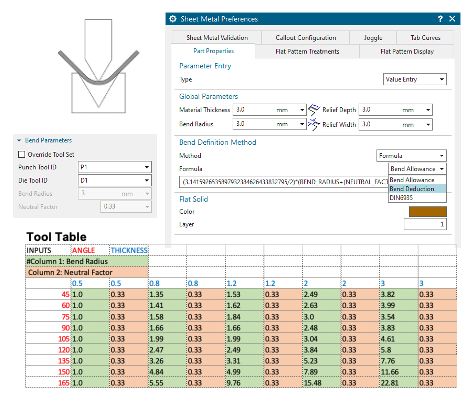This screenshot has height=398, width=466.
Task: Choose Bend Deduction in the open list
Action: 417,189
